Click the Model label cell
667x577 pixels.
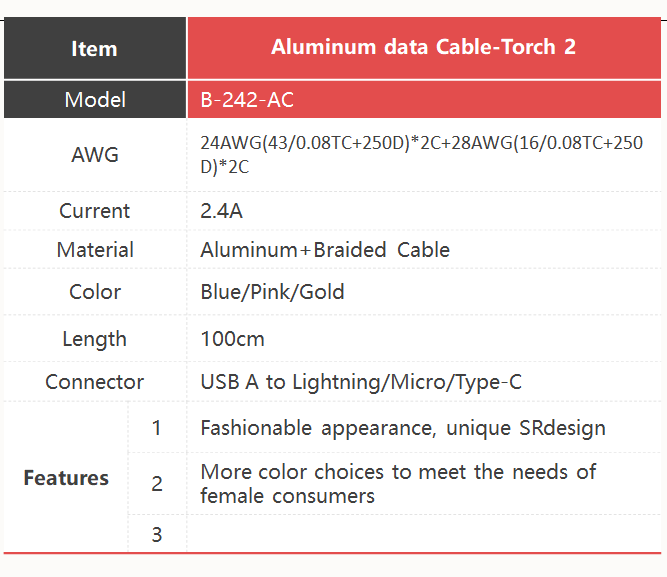point(95,100)
